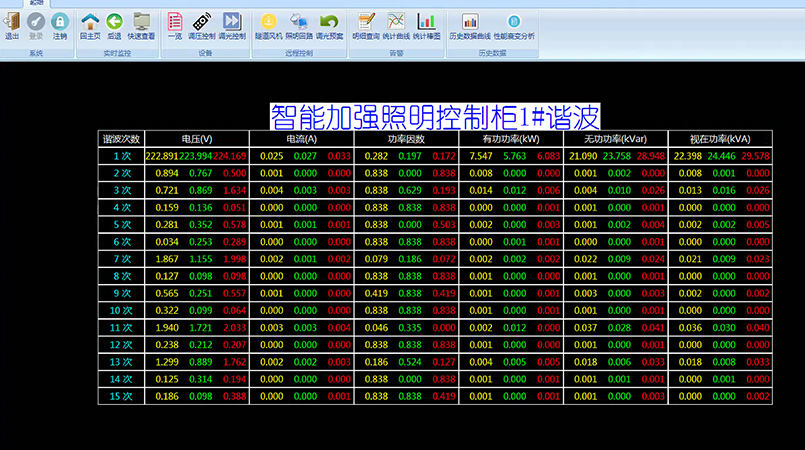Select the 5 次 harmonic row label
This screenshot has height=450, width=805.
[x=122, y=225]
